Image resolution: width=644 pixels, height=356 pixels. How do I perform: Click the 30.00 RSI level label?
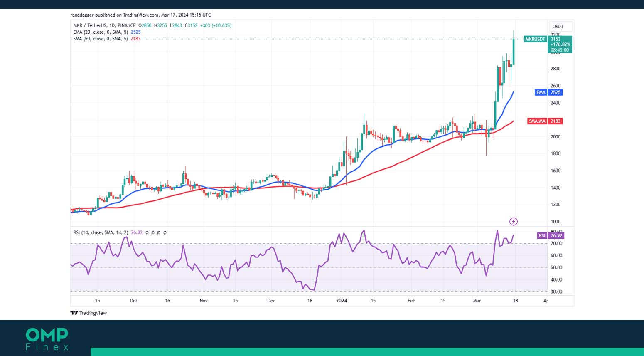click(x=556, y=292)
